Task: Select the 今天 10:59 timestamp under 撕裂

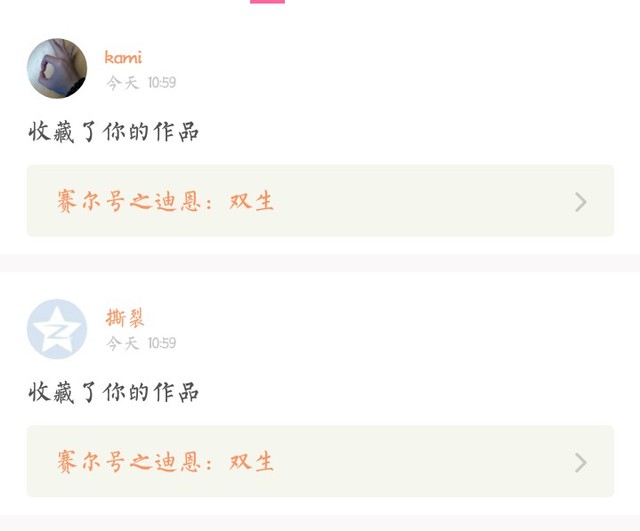Action: (141, 343)
